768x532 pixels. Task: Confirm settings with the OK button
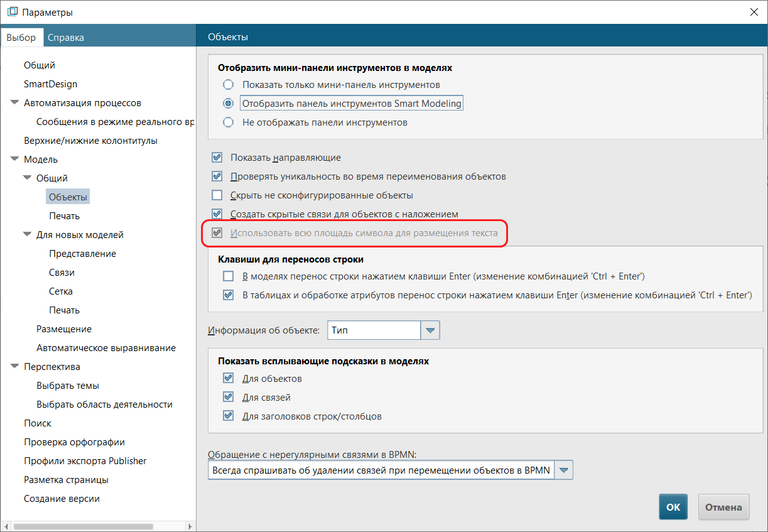pos(673,508)
